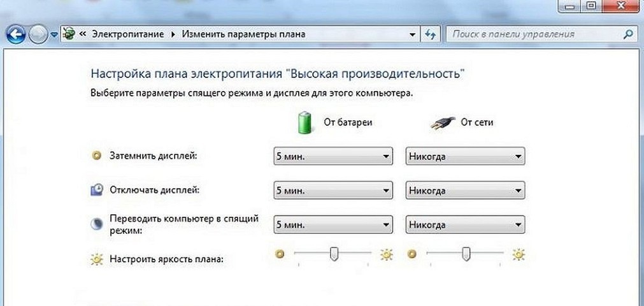Click the Back navigation arrow button
The image size is (644, 306).
(x=16, y=34)
